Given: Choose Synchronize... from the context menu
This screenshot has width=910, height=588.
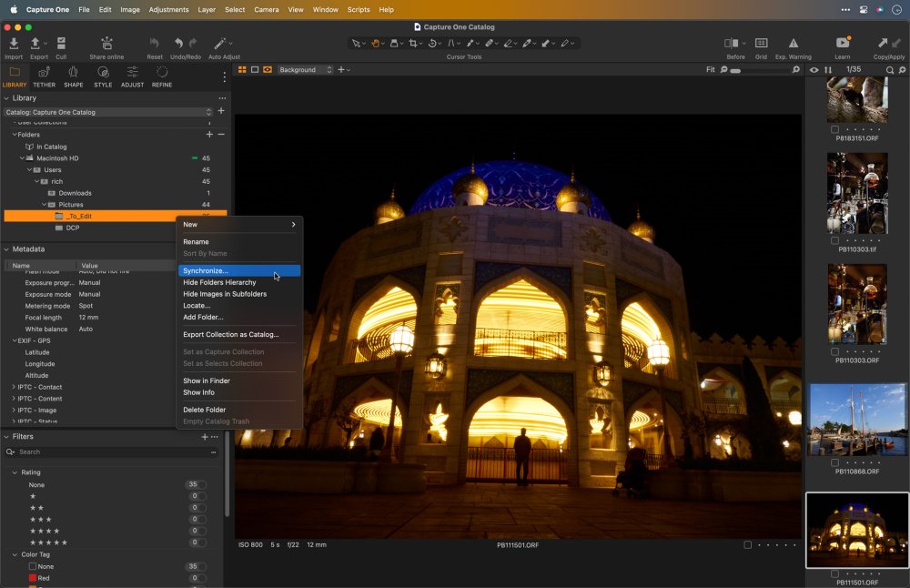Looking at the screenshot, I should pyautogui.click(x=207, y=271).
